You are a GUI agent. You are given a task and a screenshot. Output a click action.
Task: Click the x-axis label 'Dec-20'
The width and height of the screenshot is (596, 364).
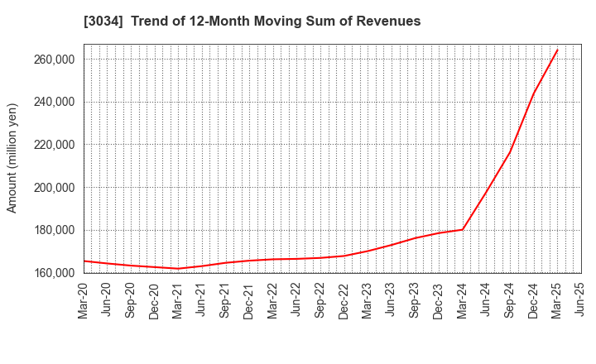click(154, 301)
